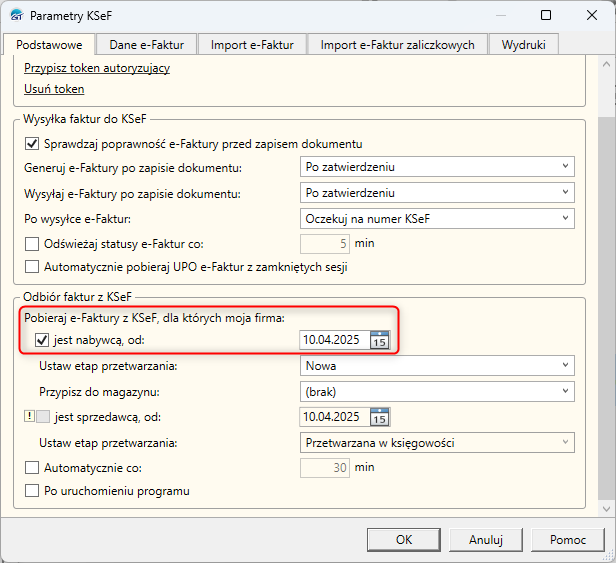Click the jest nabywcą date field
616x563 pixels.
333,340
